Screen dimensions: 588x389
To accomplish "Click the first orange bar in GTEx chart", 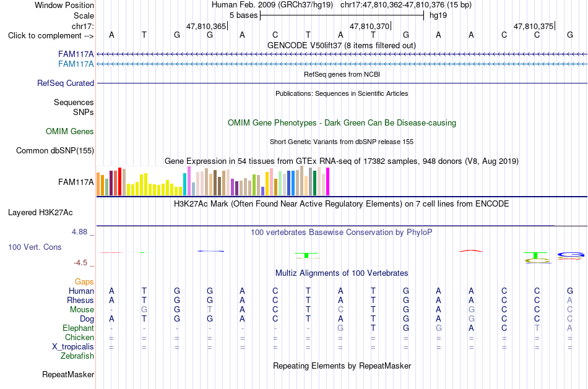I will 98,184.
